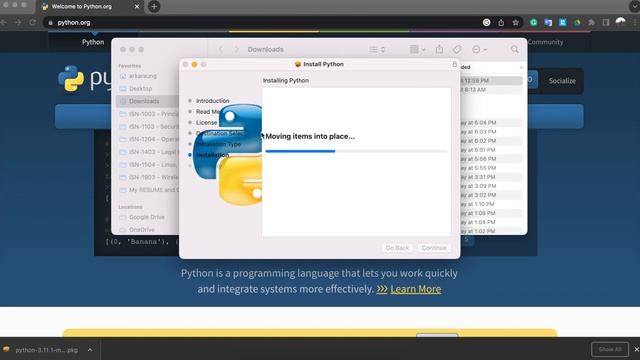640x360 pixels.
Task: Click the installer window lock icon
Action: coord(454,64)
